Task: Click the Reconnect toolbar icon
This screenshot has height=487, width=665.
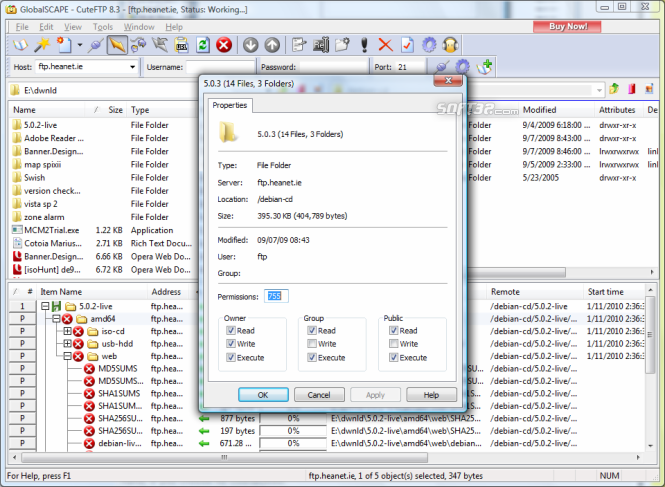Action: [139, 45]
